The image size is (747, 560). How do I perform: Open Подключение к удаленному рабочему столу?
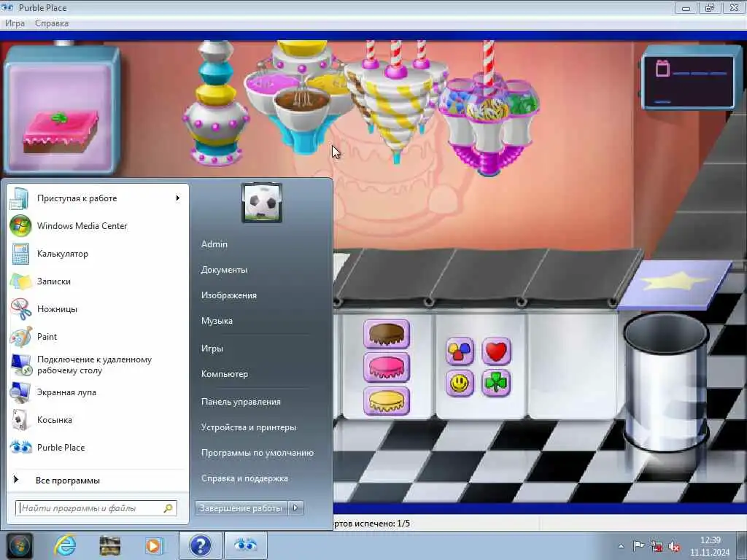pos(98,365)
